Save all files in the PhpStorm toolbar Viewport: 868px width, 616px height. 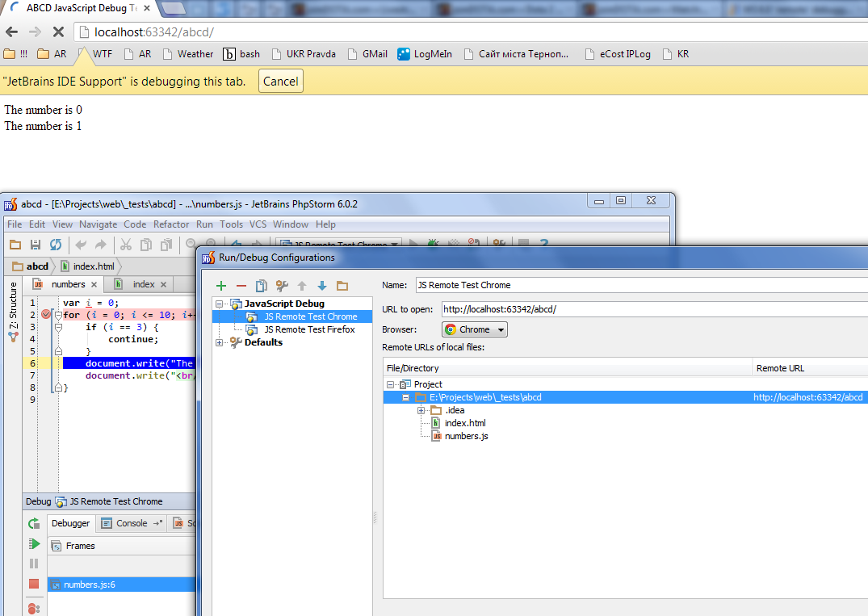coord(36,244)
